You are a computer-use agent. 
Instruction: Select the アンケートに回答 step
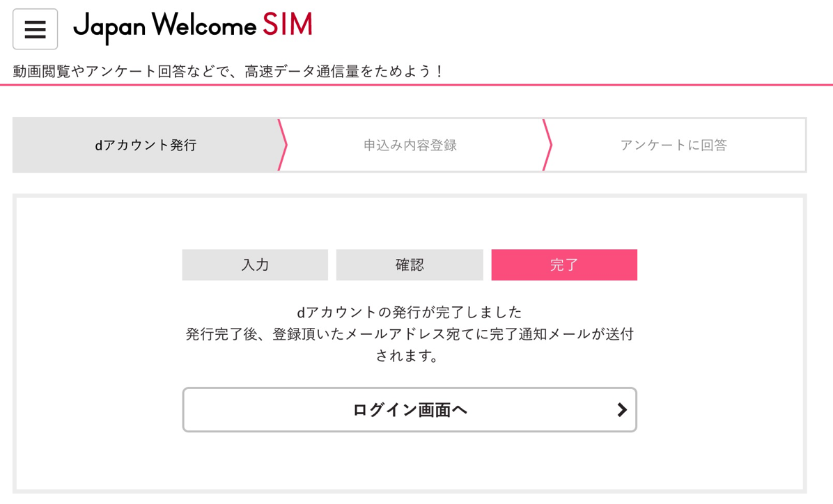673,145
